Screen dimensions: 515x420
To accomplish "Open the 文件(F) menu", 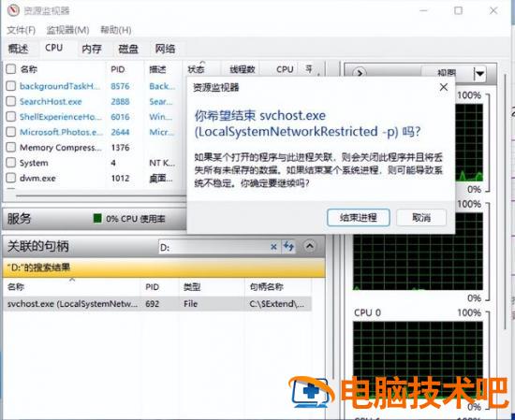I will [21, 30].
